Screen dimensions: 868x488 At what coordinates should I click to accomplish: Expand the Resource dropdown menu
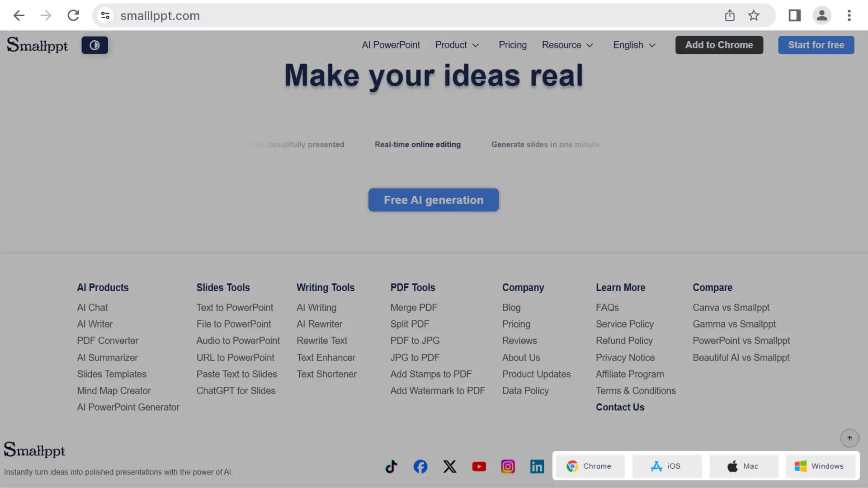[x=567, y=45]
